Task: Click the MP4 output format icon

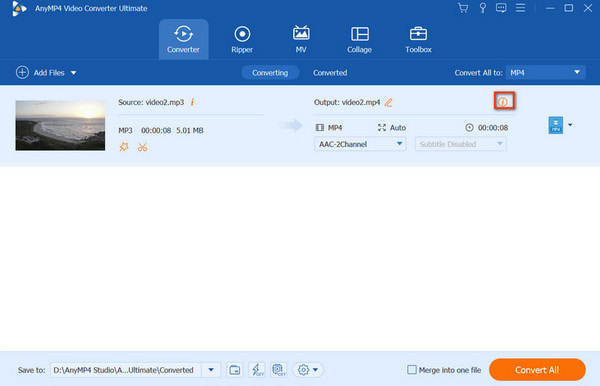Action: click(556, 125)
